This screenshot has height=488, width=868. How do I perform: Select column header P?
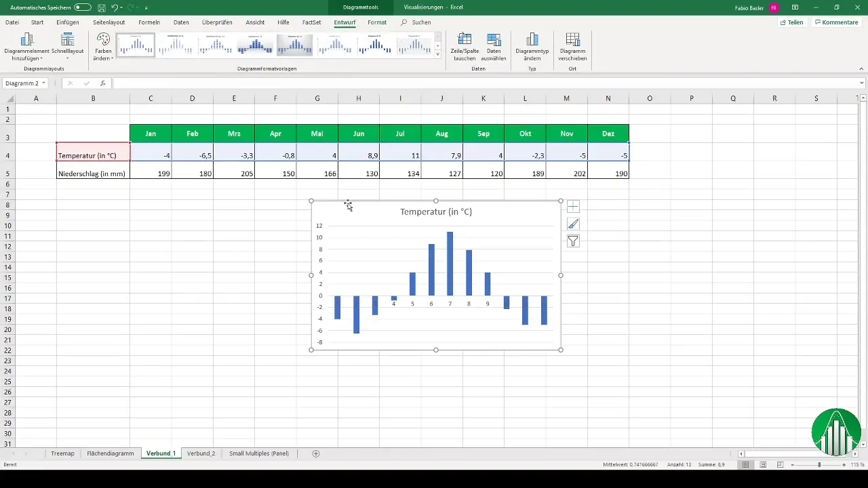point(692,99)
